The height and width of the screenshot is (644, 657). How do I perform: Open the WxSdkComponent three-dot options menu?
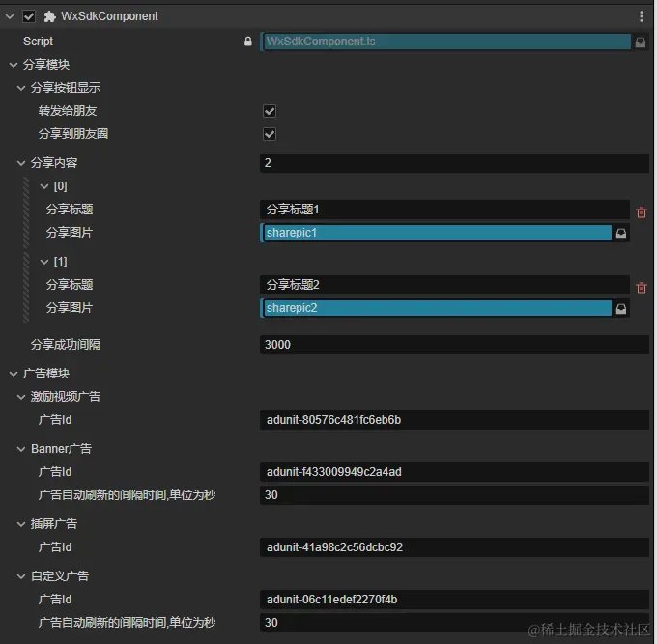pos(642,16)
